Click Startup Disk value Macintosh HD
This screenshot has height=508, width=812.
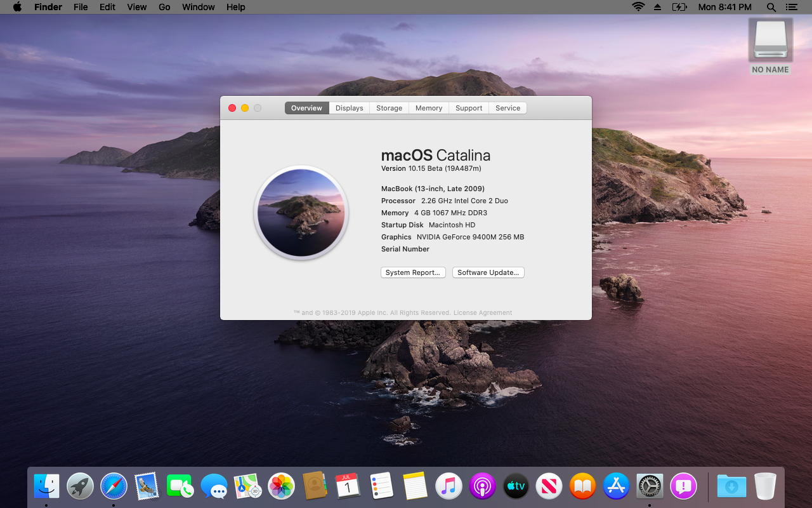click(452, 225)
